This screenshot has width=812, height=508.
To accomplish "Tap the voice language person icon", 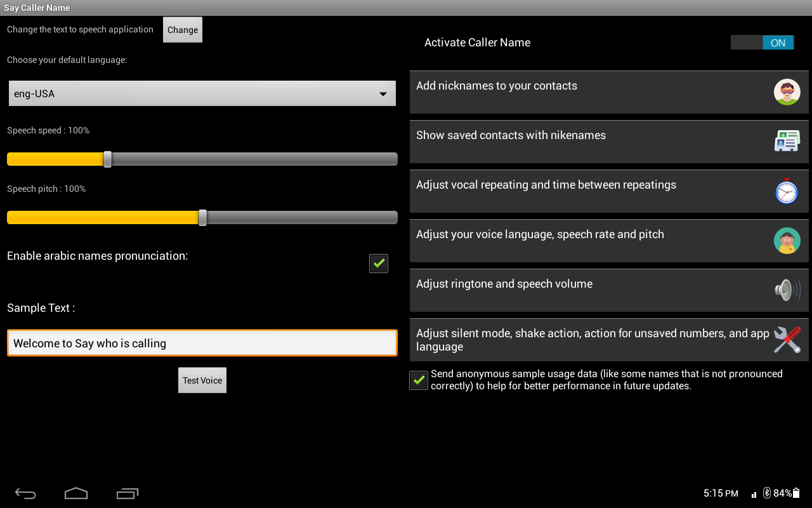I will click(787, 241).
